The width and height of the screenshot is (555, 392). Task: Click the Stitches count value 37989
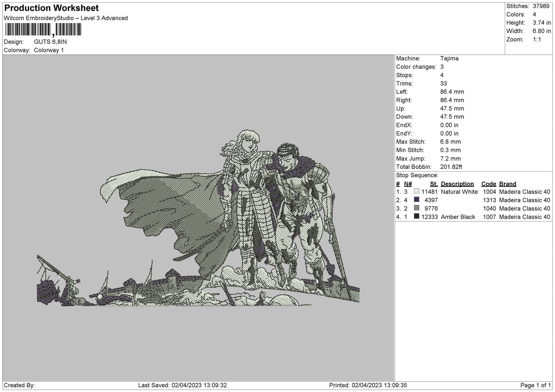(542, 6)
